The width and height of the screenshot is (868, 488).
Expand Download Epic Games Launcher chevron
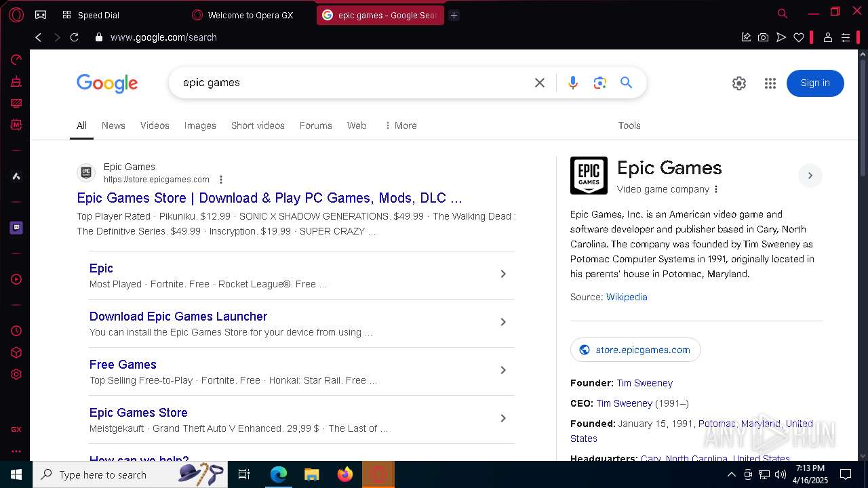503,322
